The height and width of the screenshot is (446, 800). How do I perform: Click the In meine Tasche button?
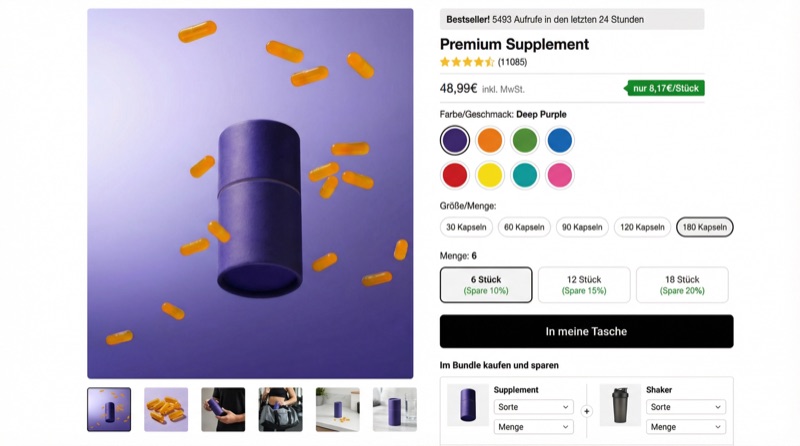[x=586, y=331]
